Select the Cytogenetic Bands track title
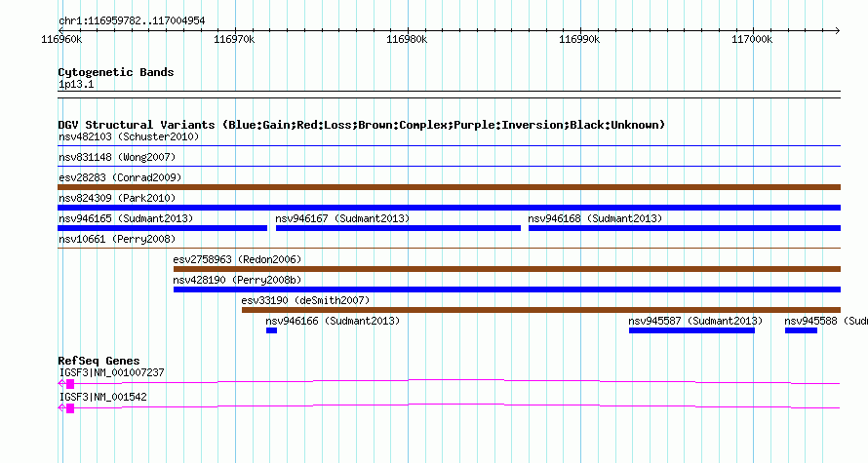Image resolution: width=868 pixels, height=463 pixels. click(x=116, y=72)
